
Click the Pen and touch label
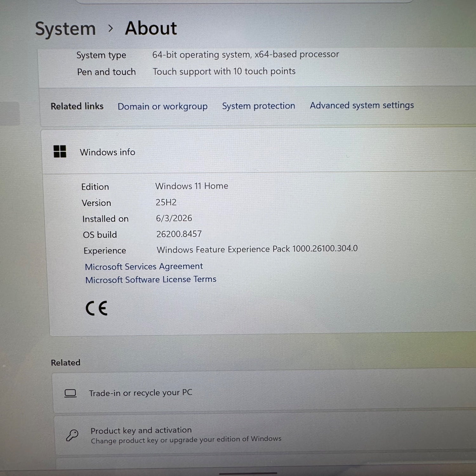(x=106, y=72)
